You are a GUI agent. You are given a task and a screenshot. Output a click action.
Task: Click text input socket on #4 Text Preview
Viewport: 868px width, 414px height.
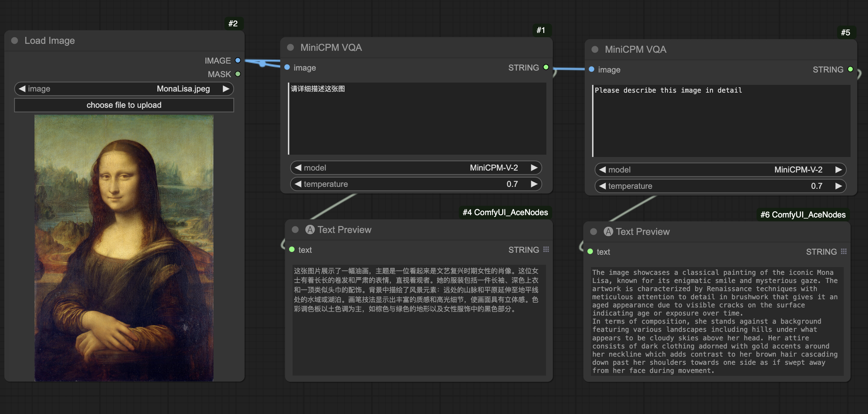[x=292, y=249]
